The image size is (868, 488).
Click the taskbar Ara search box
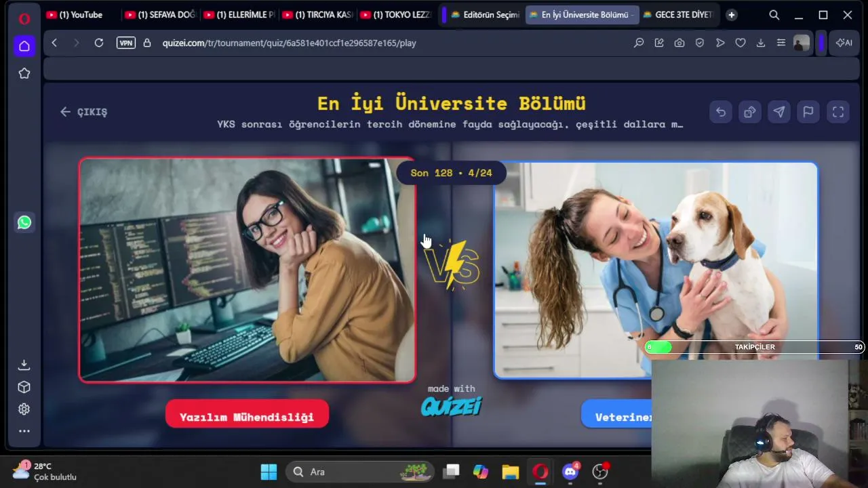359,472
